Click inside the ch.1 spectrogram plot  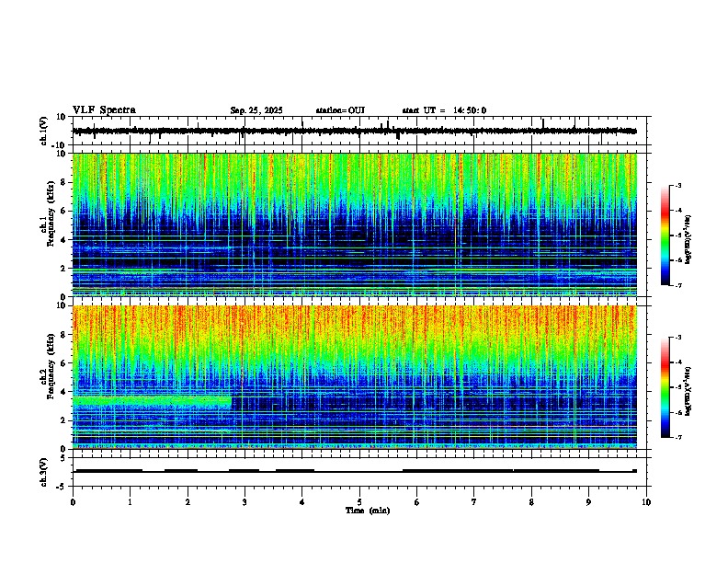coord(355,224)
